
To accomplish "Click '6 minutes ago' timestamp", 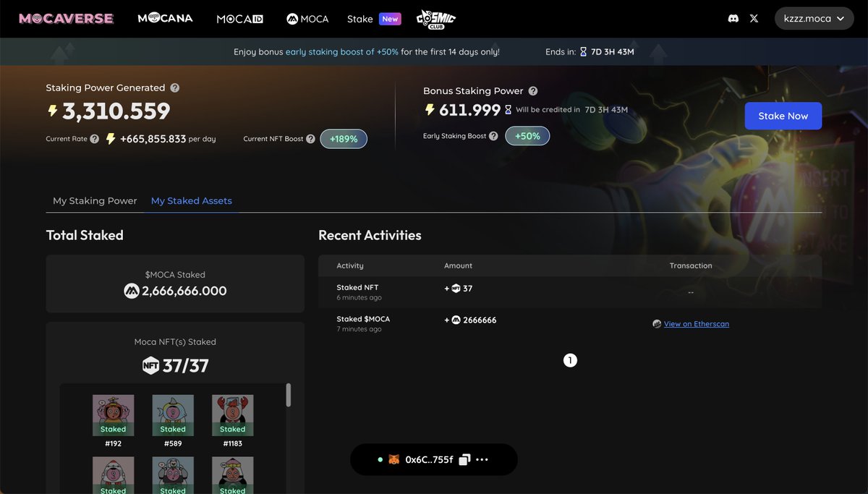I will point(359,298).
